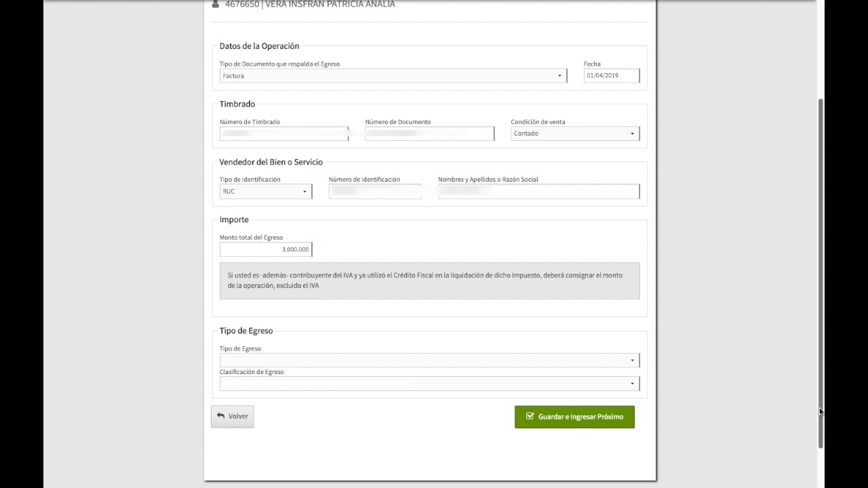Click the Datos de la Operación section heading

tap(259, 46)
